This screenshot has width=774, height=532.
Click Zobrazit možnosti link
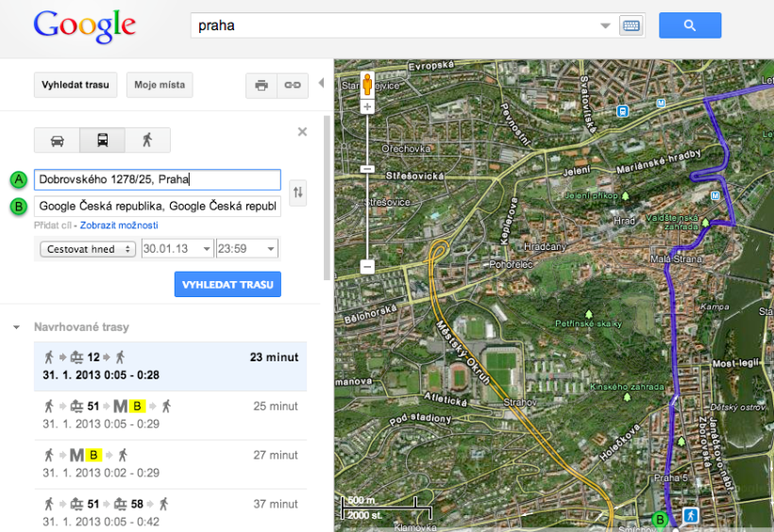pos(119,225)
